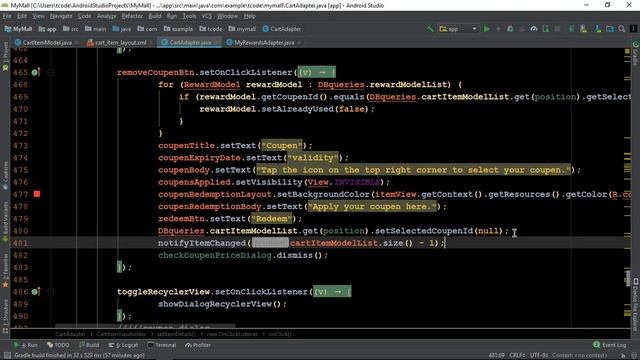Click example package breadcrumb

(x=178, y=29)
